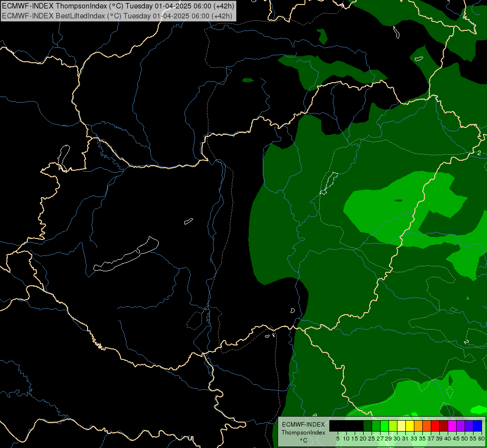Click the legend tick value 45
Image resolution: width=487 pixels, height=448 pixels.
[x=456, y=439]
